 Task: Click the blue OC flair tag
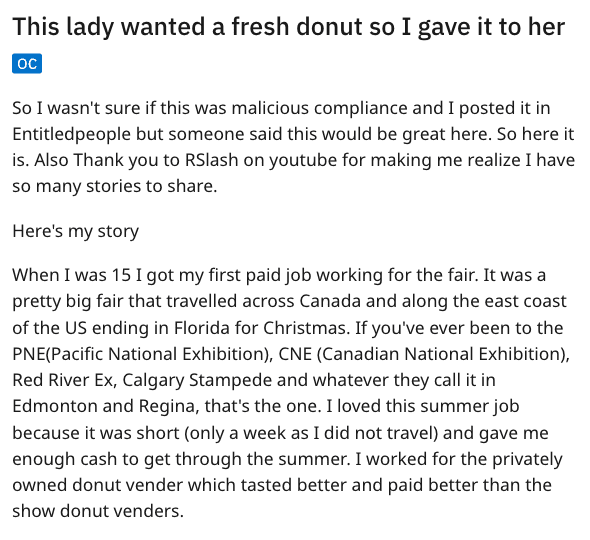click(x=27, y=64)
